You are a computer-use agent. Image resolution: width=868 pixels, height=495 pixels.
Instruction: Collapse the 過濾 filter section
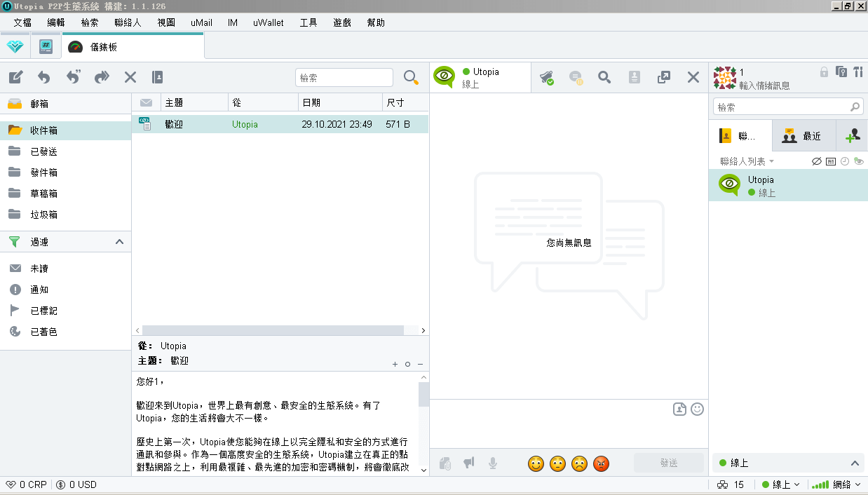point(119,242)
